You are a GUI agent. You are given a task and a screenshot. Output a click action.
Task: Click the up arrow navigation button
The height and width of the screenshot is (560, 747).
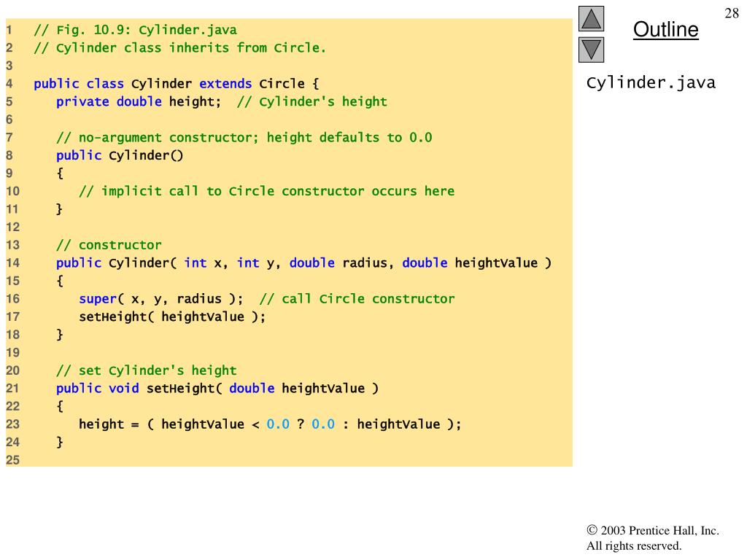tap(591, 18)
